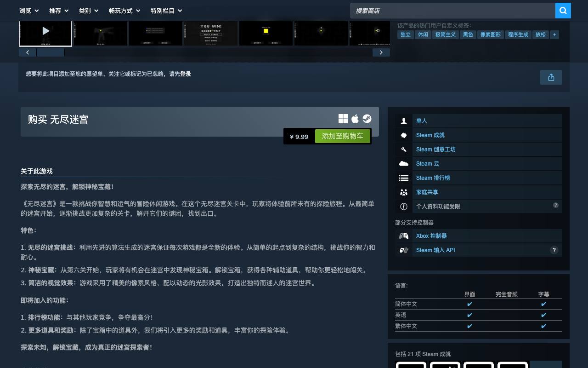Click the Steam 成就 achievements icon

click(404, 135)
